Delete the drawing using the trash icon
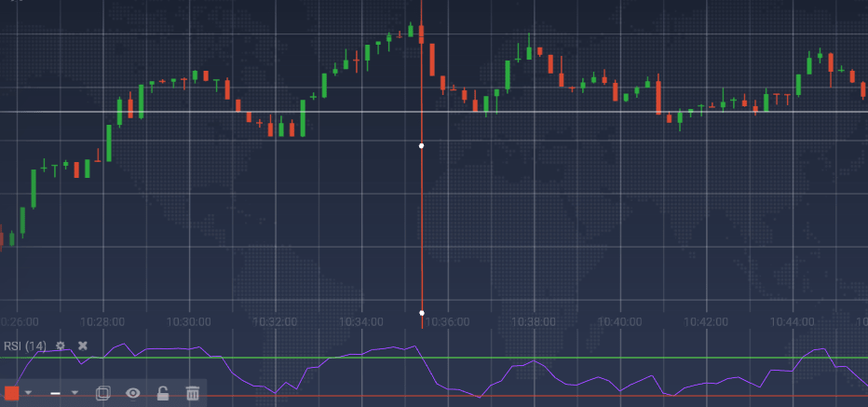 (x=193, y=393)
